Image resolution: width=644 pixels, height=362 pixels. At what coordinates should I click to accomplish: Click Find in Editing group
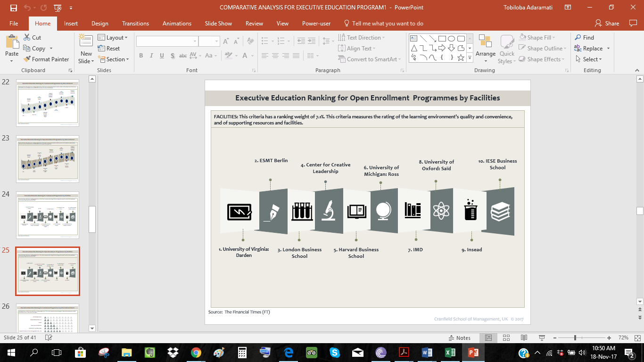click(x=585, y=38)
